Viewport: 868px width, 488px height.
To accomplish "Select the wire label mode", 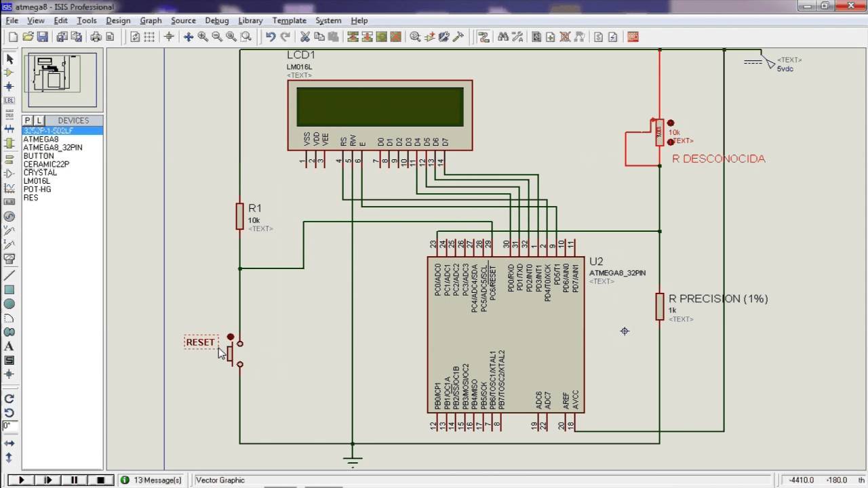I will (x=9, y=101).
